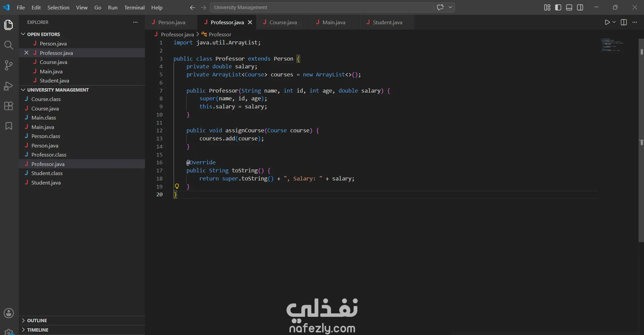Click line number 12 in the gutter
Screen dimensions: 644x335
point(159,130)
